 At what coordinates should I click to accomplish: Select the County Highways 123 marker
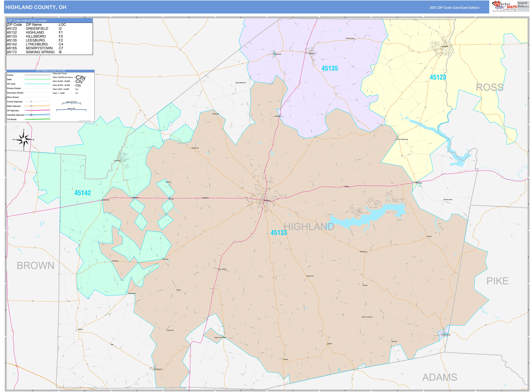coord(31,102)
